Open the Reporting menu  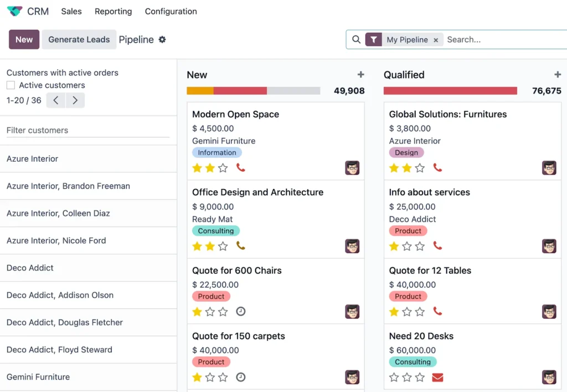113,11
